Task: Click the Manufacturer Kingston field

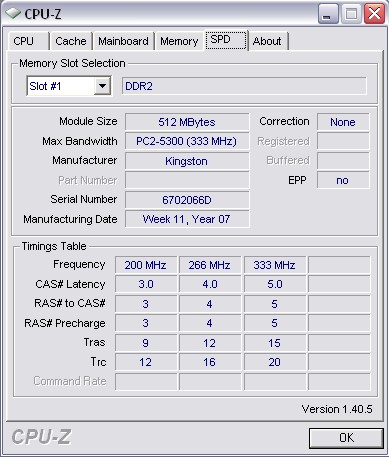Action: pos(187,161)
